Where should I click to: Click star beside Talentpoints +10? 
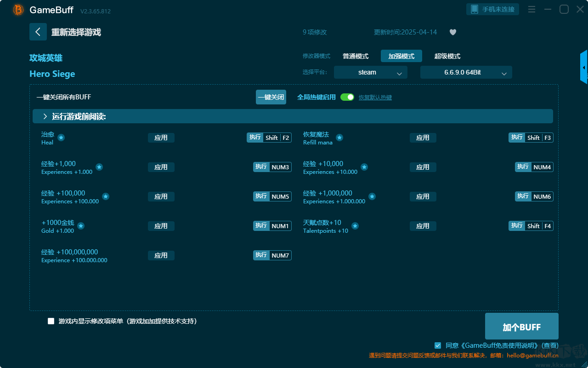point(355,226)
